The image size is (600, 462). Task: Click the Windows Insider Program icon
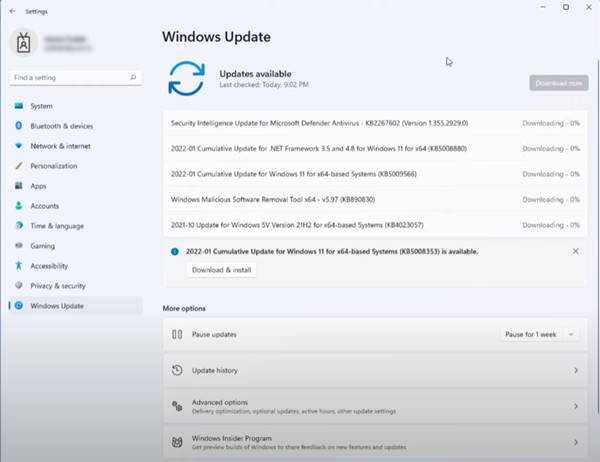(177, 442)
